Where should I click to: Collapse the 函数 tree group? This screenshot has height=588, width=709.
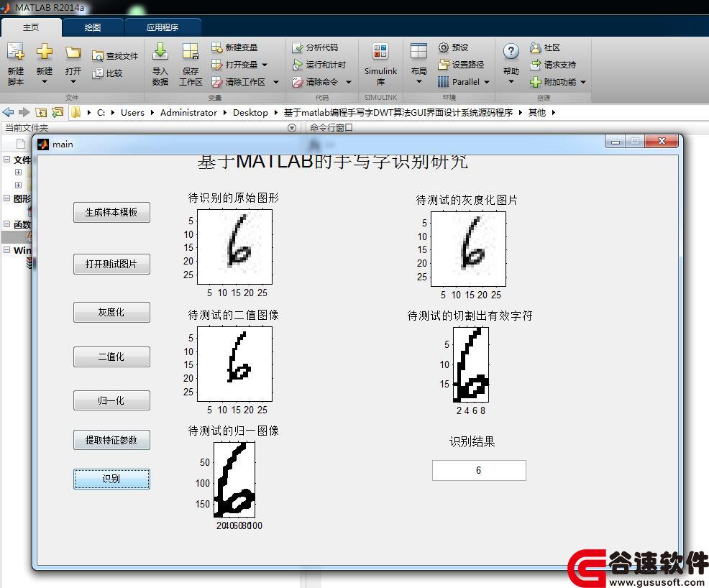click(6, 224)
